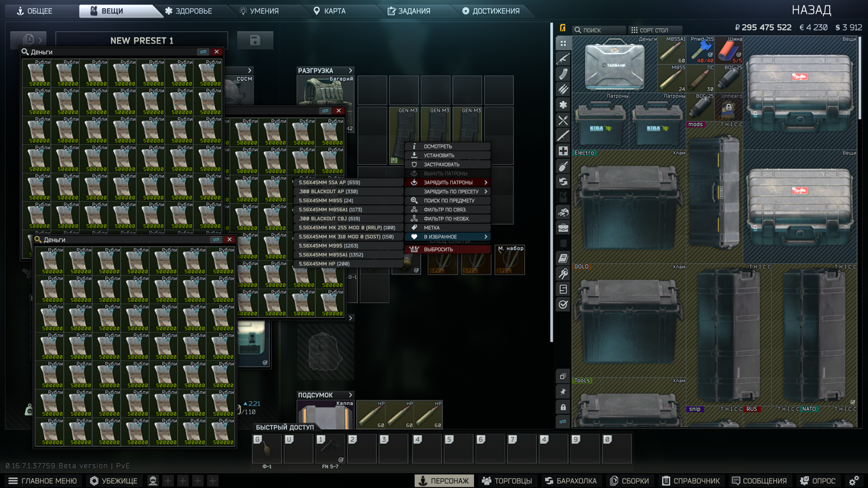Select the Pnwd 215 key item
The width and height of the screenshot is (868, 488).
coord(701,52)
